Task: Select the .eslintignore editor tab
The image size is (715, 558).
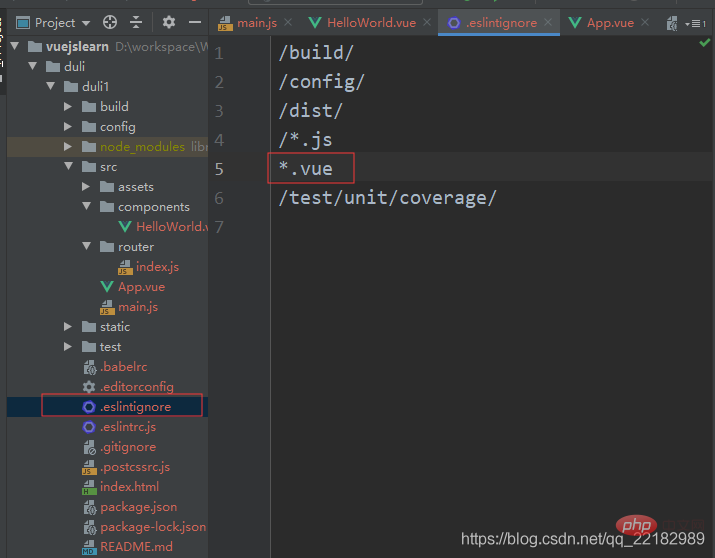Action: click(x=501, y=23)
